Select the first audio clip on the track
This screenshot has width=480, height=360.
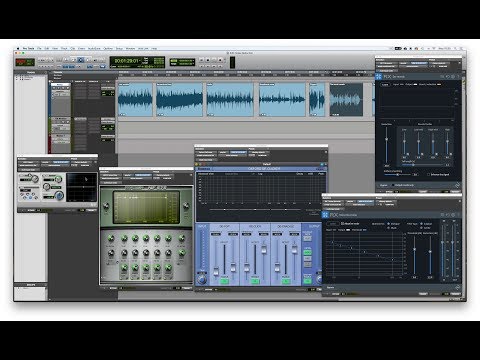tap(135, 100)
